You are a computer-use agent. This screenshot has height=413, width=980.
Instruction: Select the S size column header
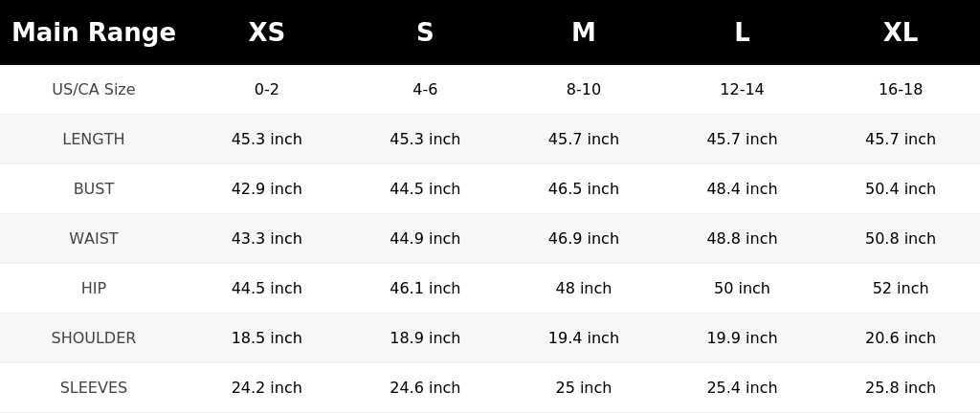click(x=425, y=33)
